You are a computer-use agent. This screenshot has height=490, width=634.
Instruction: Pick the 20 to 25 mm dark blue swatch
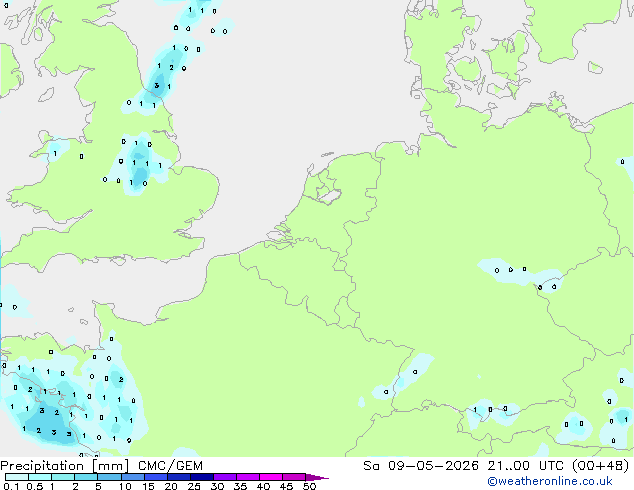point(178,477)
